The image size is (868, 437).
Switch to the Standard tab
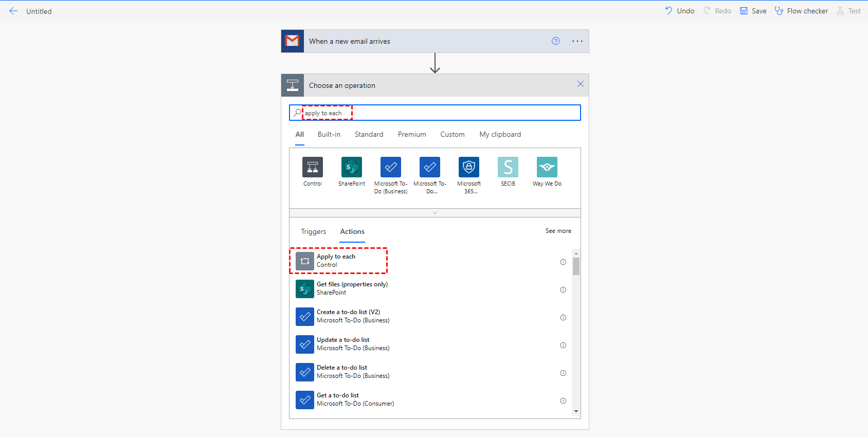tap(369, 134)
